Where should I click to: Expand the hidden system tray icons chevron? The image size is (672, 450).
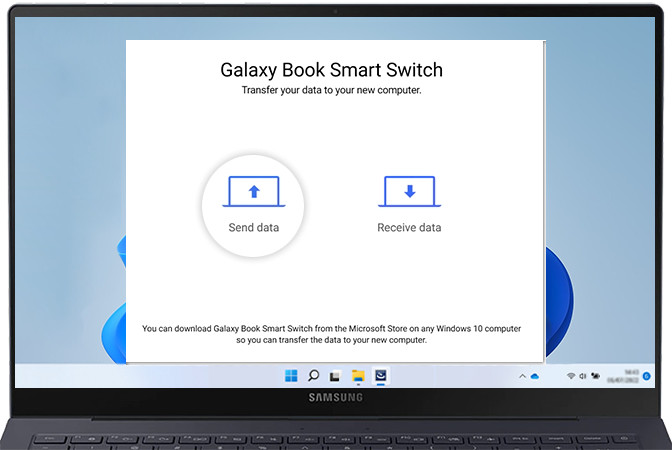522,376
